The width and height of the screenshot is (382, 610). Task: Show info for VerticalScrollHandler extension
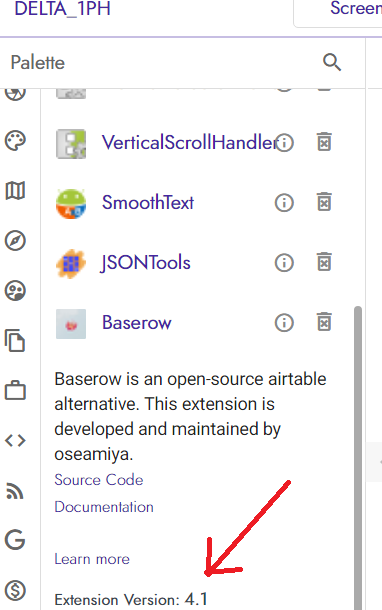tap(284, 142)
